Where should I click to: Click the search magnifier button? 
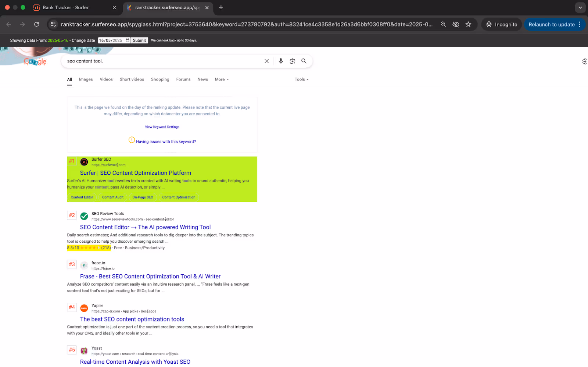coord(304,61)
